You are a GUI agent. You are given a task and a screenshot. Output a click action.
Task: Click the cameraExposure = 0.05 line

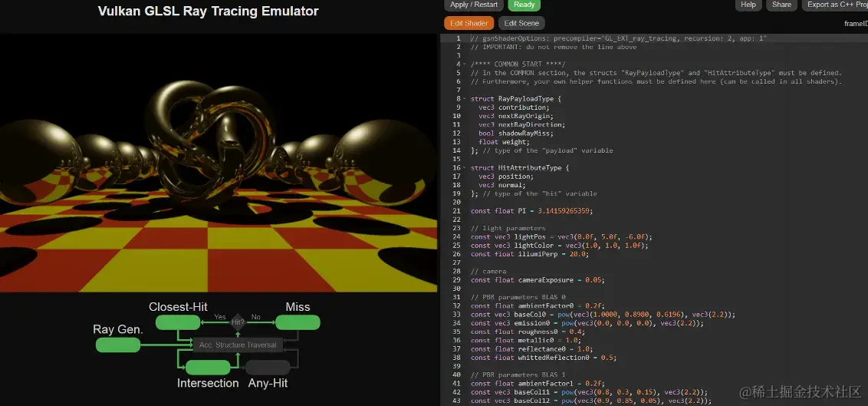click(538, 280)
